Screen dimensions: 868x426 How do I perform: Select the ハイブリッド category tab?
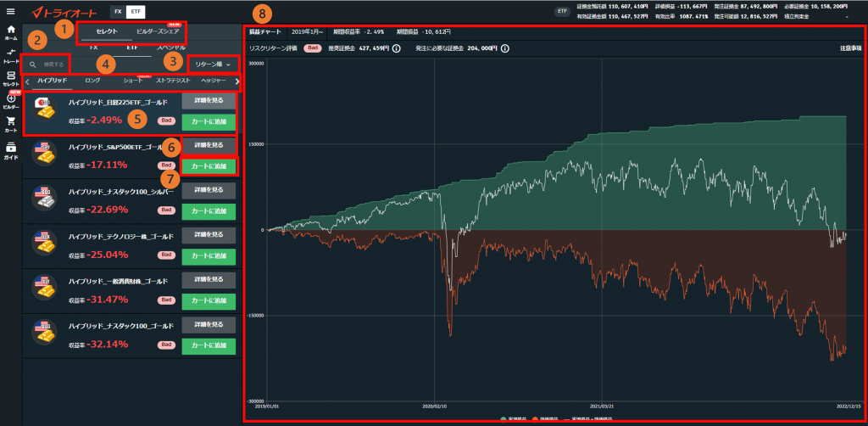(52, 81)
